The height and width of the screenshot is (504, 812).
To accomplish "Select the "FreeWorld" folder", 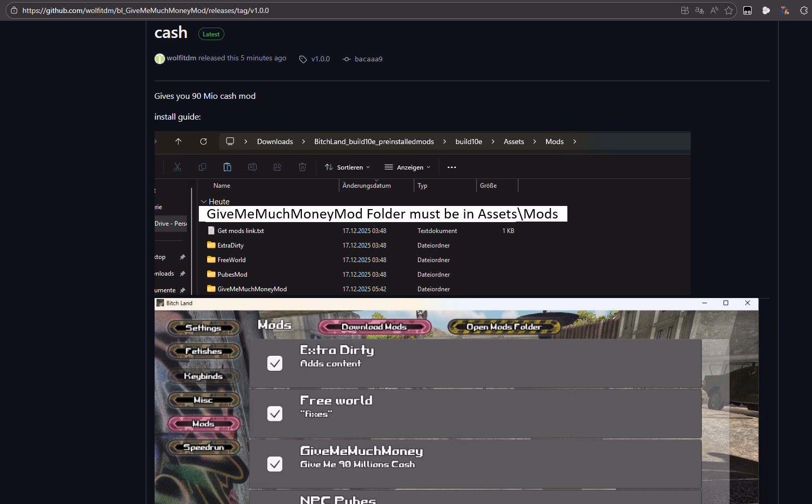I will coord(232,260).
